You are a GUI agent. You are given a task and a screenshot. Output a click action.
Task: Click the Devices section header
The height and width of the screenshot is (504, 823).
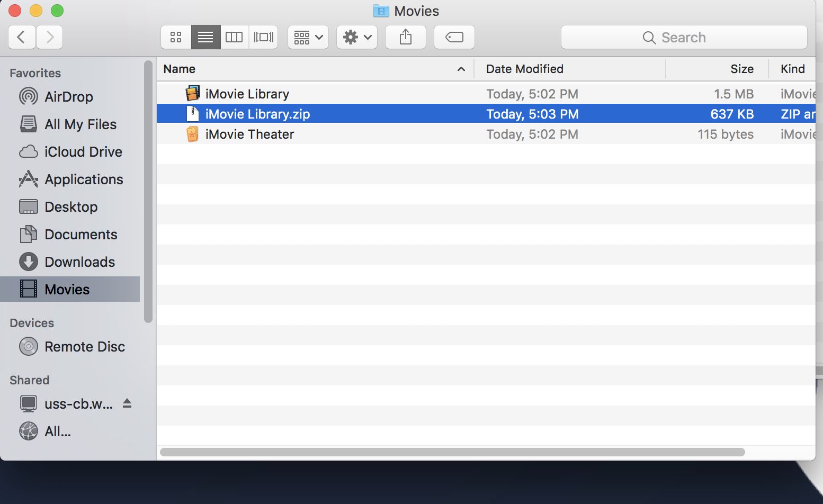(x=32, y=323)
